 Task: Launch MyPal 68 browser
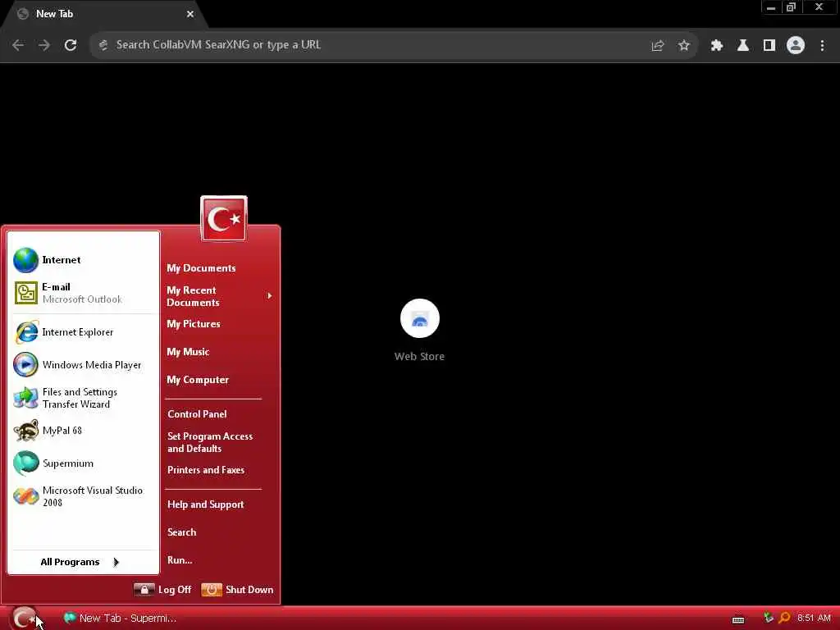click(x=84, y=431)
